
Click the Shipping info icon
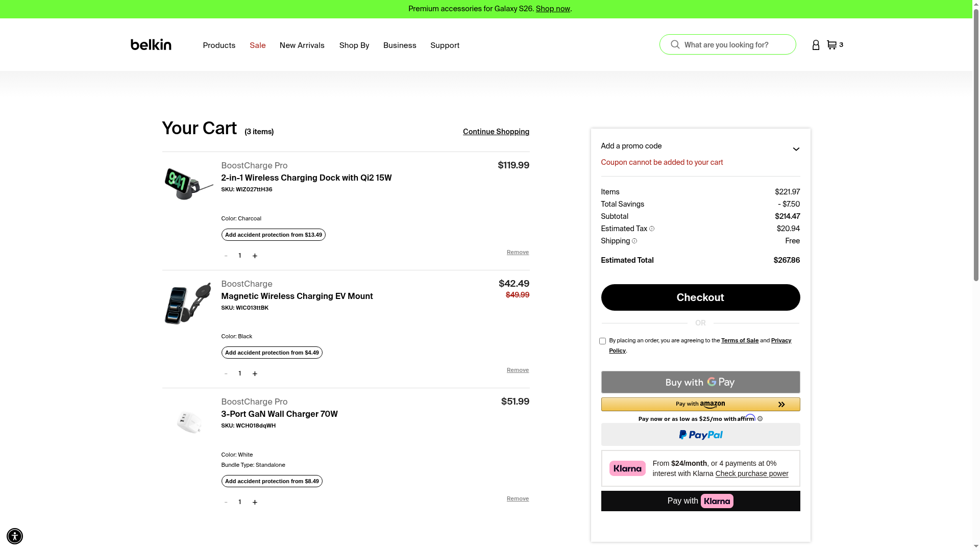pyautogui.click(x=634, y=241)
